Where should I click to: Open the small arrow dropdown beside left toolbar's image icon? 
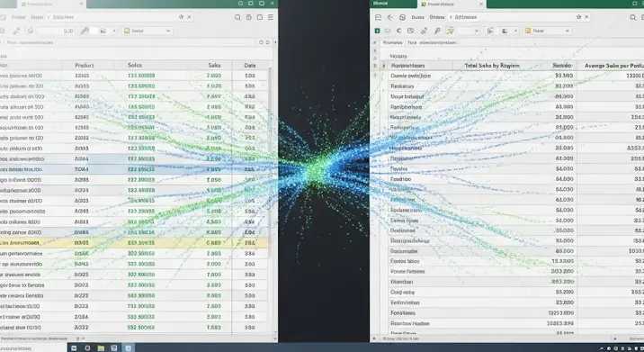[x=113, y=31]
